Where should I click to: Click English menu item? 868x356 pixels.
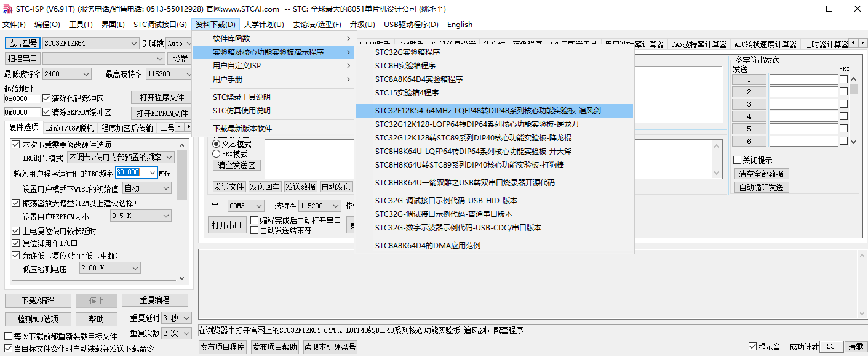click(x=460, y=25)
